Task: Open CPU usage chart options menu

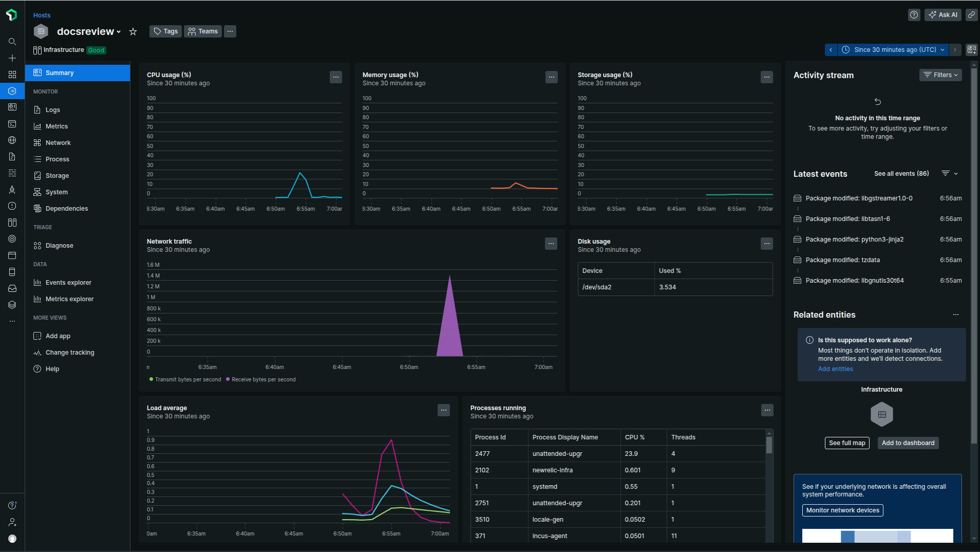Action: [336, 77]
